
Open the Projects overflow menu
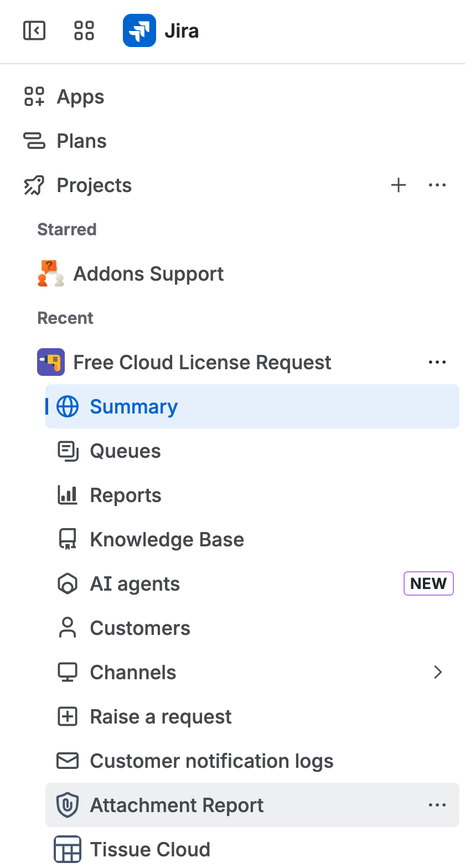pyautogui.click(x=437, y=185)
